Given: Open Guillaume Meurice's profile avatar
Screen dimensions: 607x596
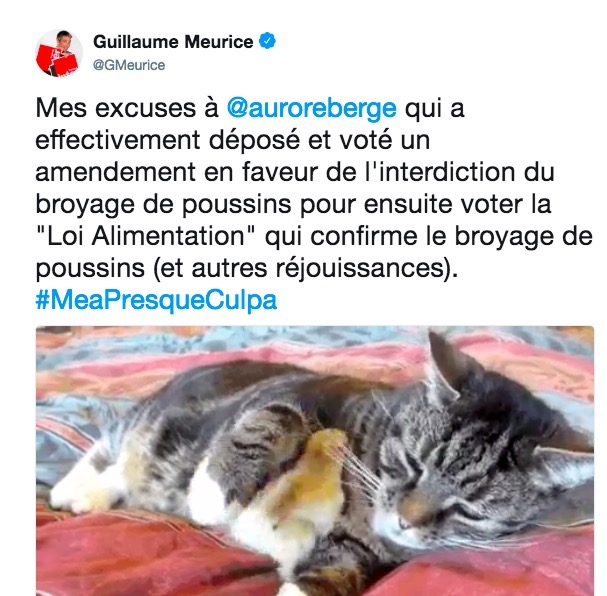Looking at the screenshot, I should pos(59,53).
